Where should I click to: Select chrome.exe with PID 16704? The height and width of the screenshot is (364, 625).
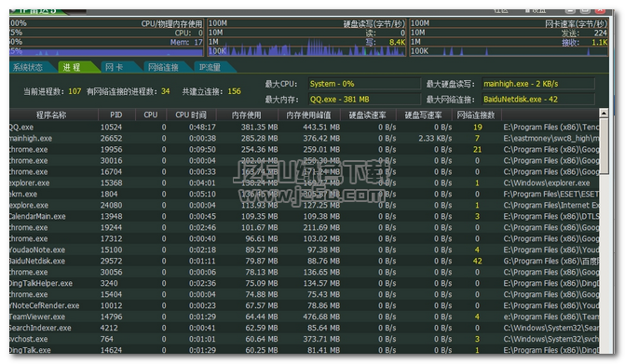(305, 171)
